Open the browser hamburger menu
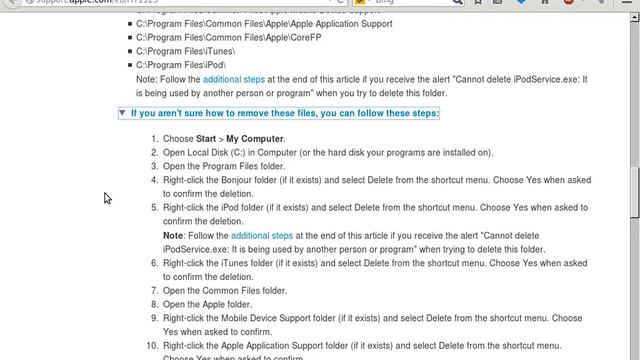 coord(627,2)
